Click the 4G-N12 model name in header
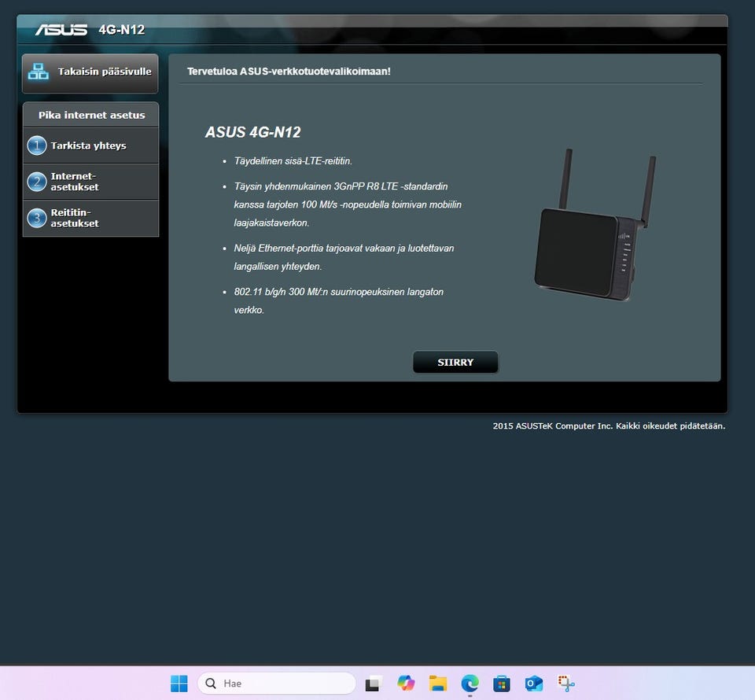755x700 pixels. [x=121, y=30]
